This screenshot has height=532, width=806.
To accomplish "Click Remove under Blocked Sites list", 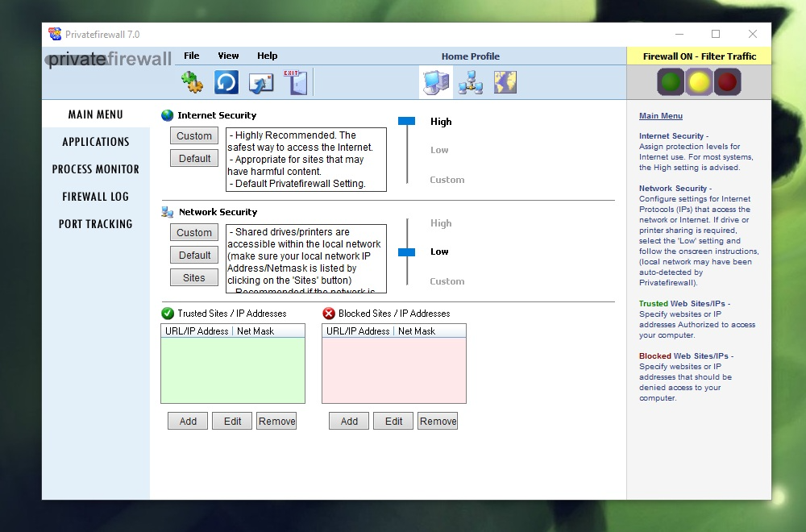I will pos(438,421).
